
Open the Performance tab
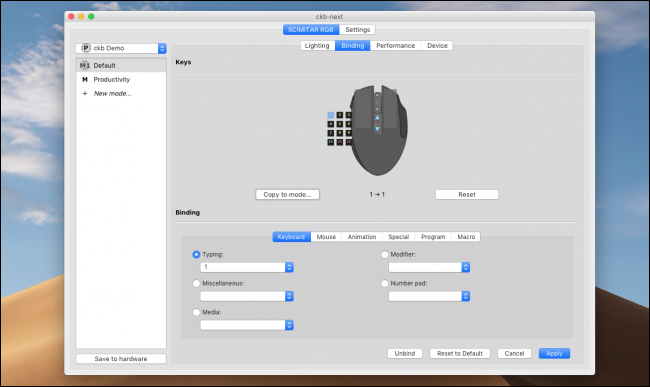(x=395, y=46)
